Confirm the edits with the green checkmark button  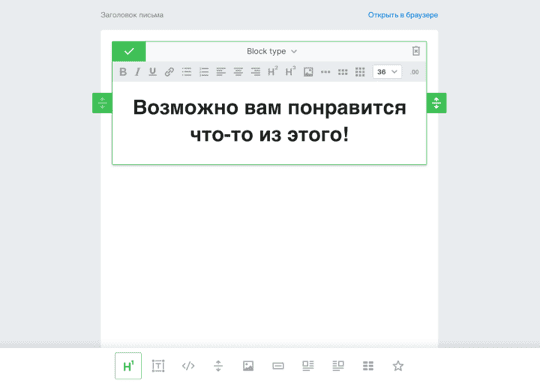coord(129,51)
